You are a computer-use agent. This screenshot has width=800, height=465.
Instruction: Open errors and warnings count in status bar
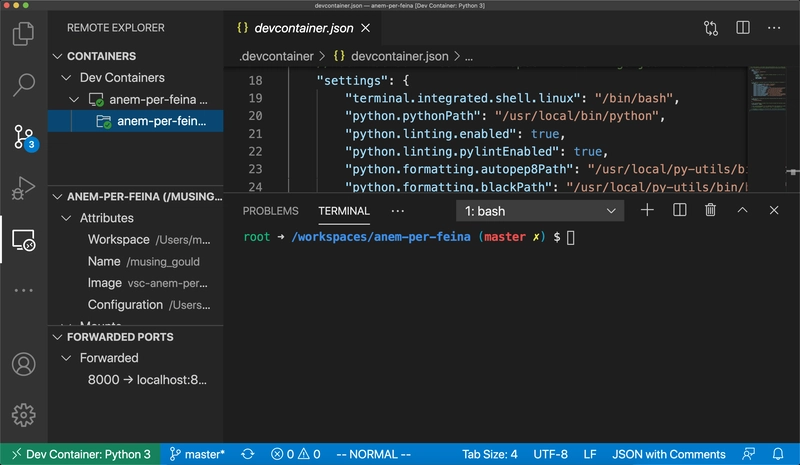pos(296,454)
